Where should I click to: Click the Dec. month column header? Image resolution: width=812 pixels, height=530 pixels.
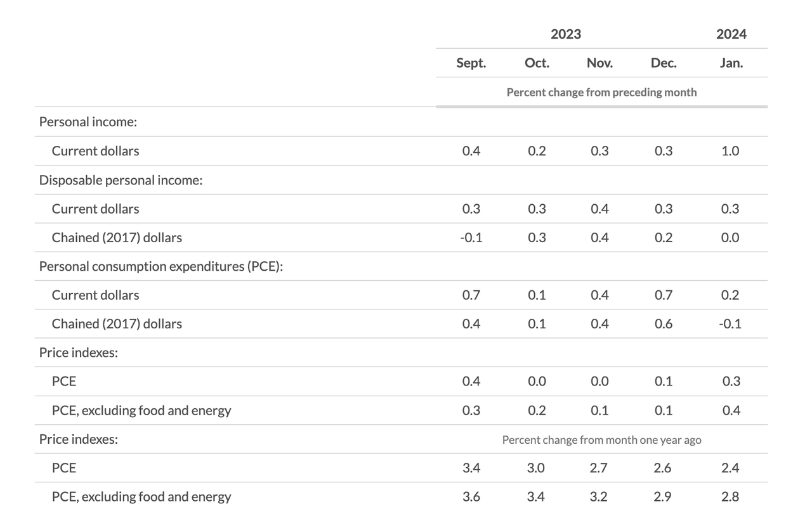pyautogui.click(x=664, y=63)
